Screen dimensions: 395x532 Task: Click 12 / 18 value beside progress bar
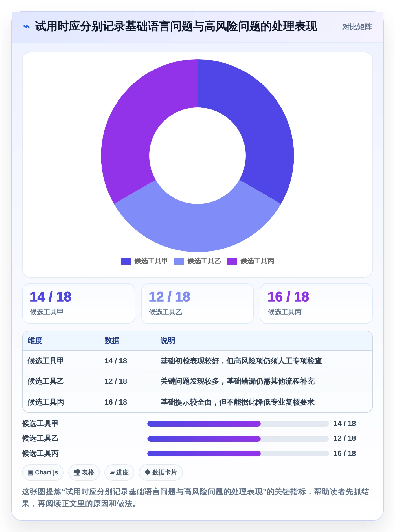pyautogui.click(x=344, y=438)
